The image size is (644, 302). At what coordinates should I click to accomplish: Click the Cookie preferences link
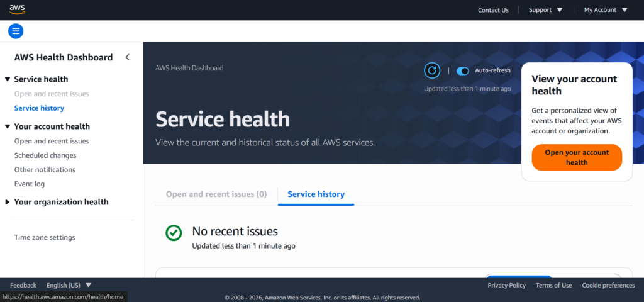pyautogui.click(x=608, y=285)
